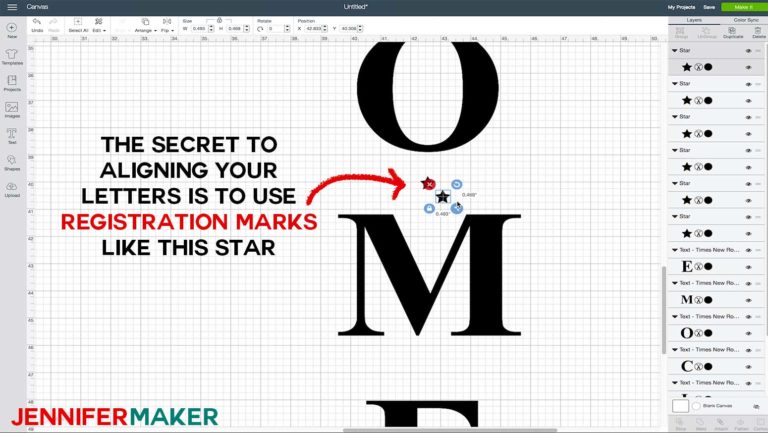Click the blue lock handle on selected star

pyautogui.click(x=429, y=209)
